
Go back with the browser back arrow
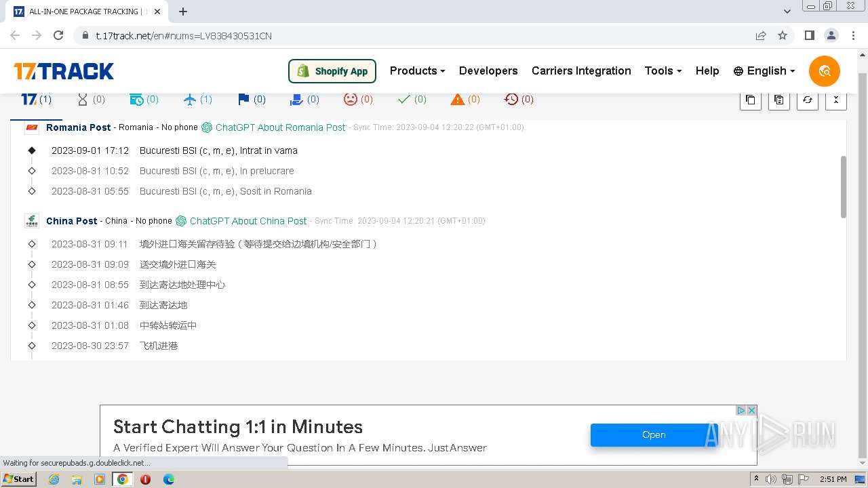[15, 35]
